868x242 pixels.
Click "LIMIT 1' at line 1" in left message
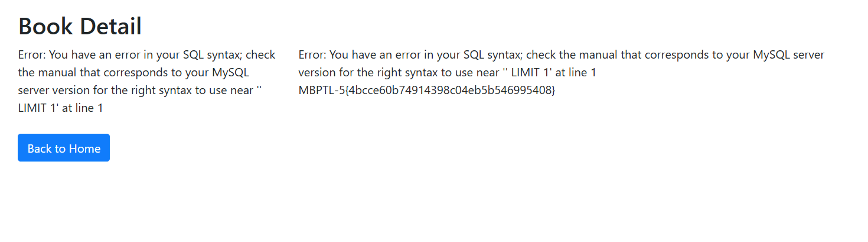coord(61,109)
